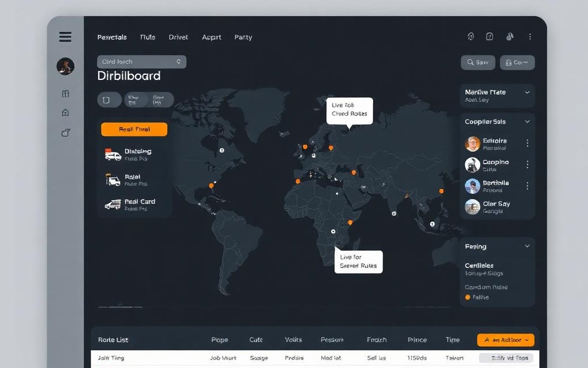Click white map marker in North America
The image size is (588, 368).
[222, 150]
